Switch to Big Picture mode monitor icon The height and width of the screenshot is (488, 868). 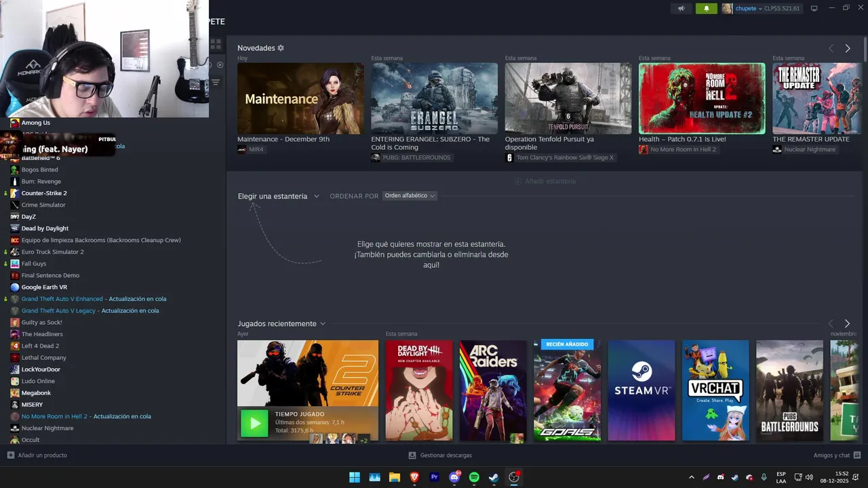click(x=814, y=8)
